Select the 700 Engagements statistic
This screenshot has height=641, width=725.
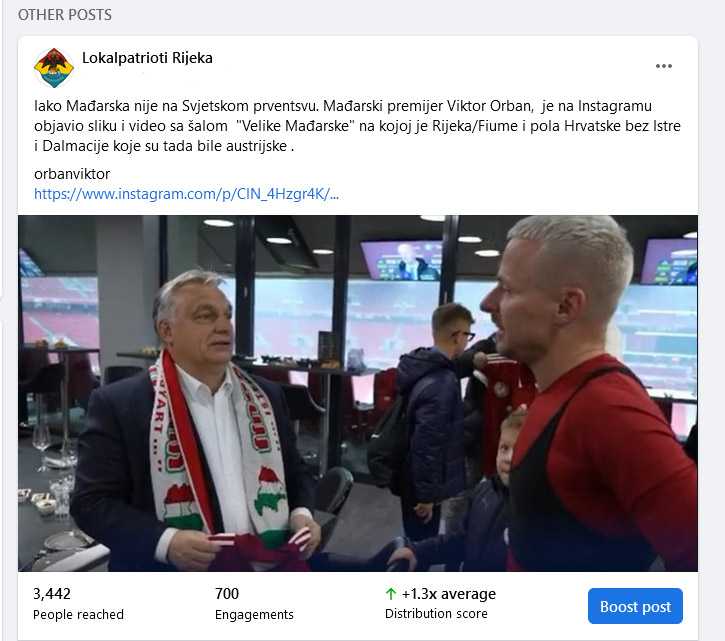(x=227, y=594)
